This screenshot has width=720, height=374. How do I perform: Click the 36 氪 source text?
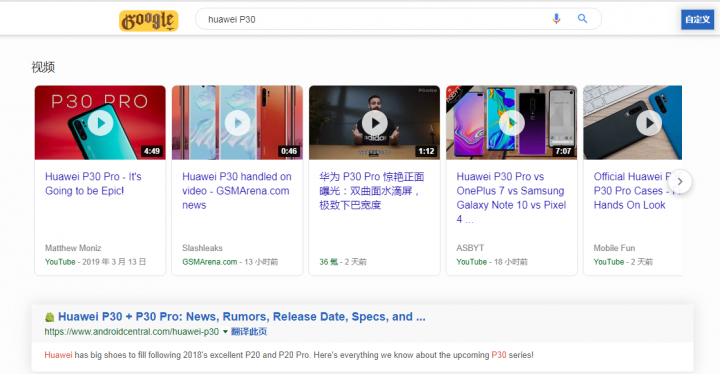[328, 262]
